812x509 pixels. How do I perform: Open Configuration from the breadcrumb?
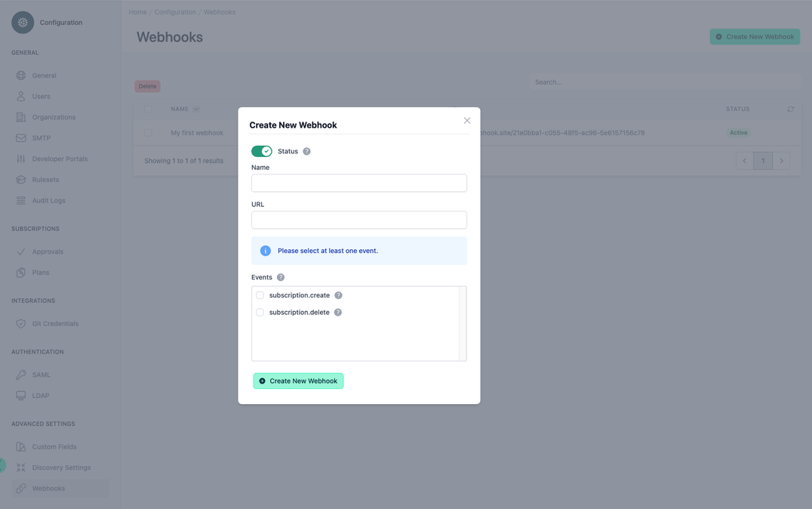[175, 11]
